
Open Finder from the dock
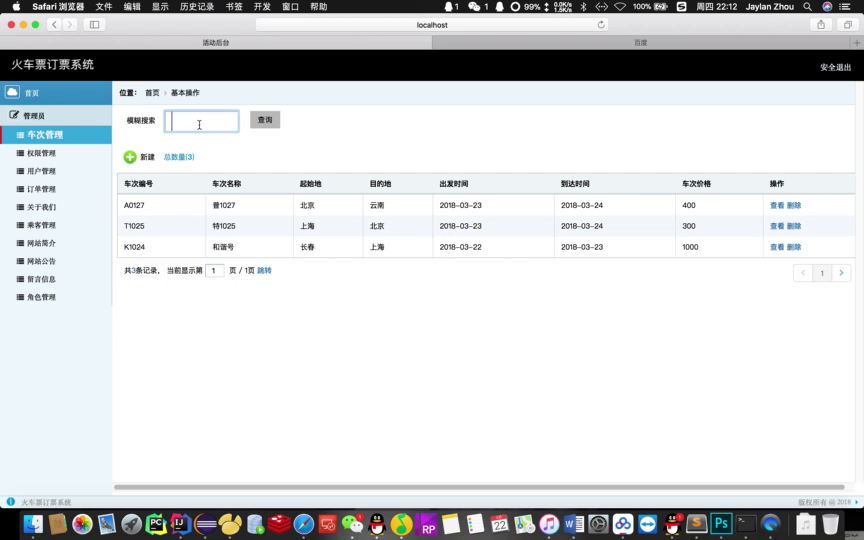[x=33, y=524]
